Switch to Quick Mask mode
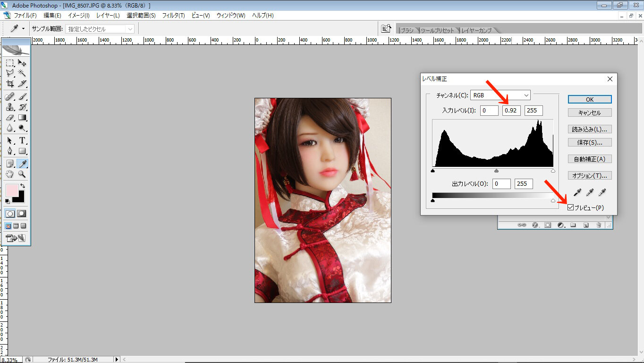 coord(22,214)
